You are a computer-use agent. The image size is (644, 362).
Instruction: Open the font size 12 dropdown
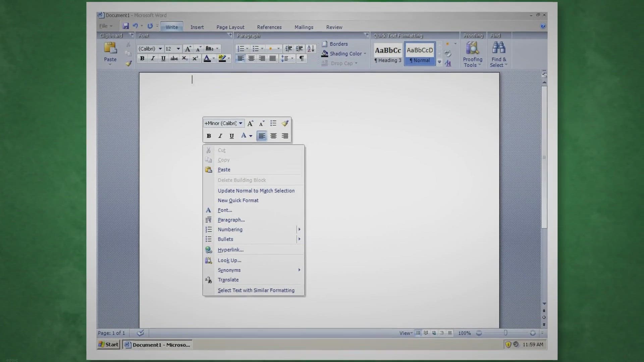click(x=178, y=49)
